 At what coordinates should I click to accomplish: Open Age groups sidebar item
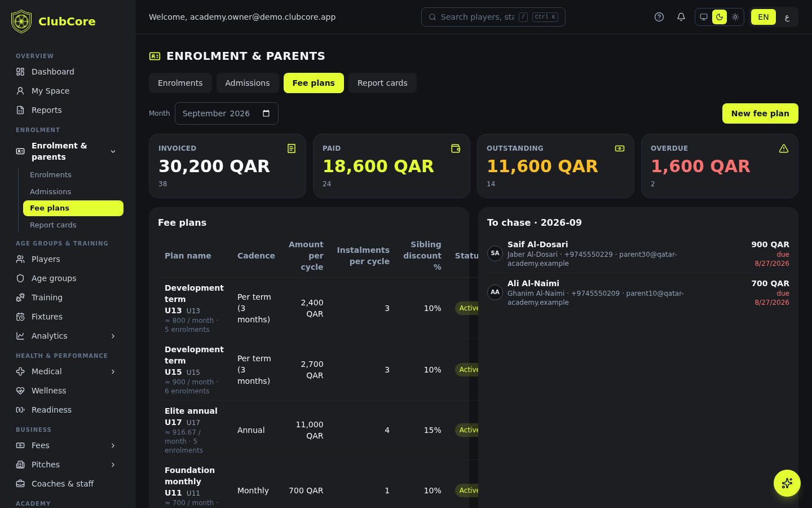click(x=68, y=278)
